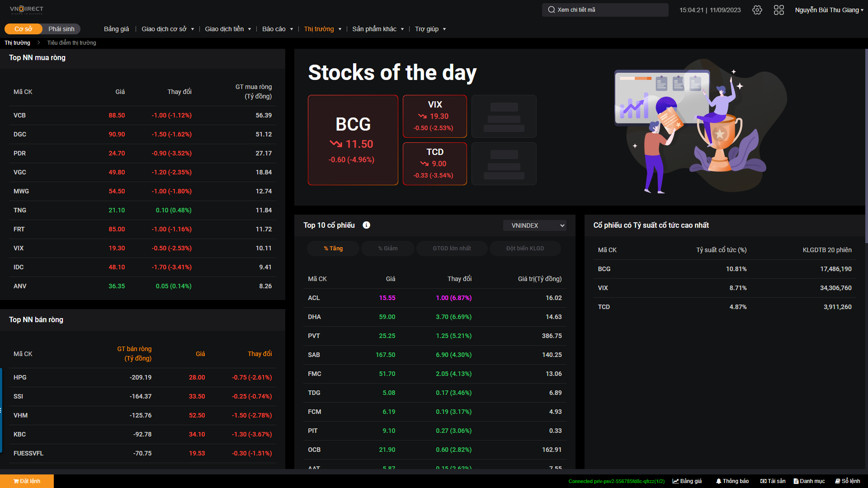Select PVT in Top 10 cổ phiếu
The image size is (868, 488).
[x=435, y=336]
